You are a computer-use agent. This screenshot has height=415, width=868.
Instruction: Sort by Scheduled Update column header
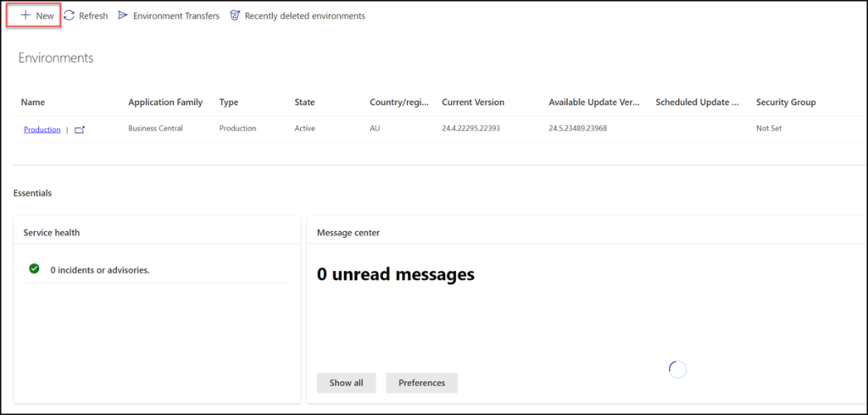[697, 102]
